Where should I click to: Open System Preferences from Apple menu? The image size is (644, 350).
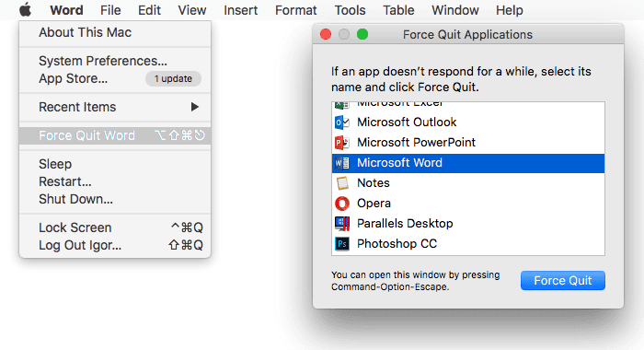coord(115,61)
